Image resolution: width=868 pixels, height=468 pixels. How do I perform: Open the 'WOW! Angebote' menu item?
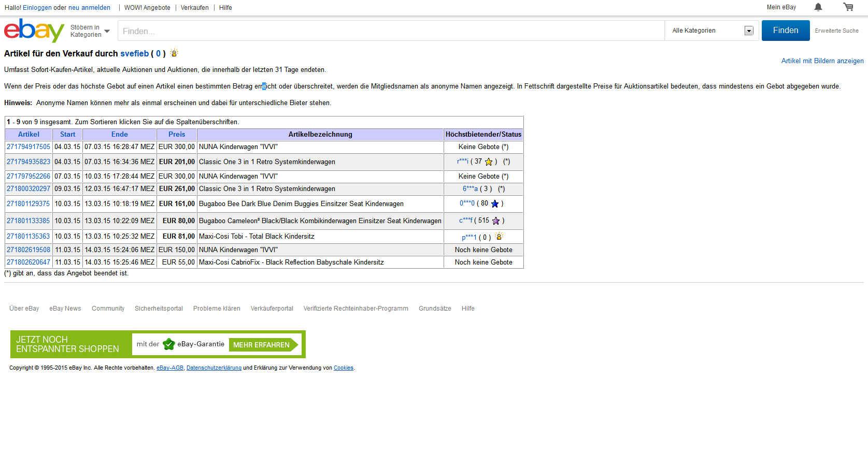[x=147, y=8]
